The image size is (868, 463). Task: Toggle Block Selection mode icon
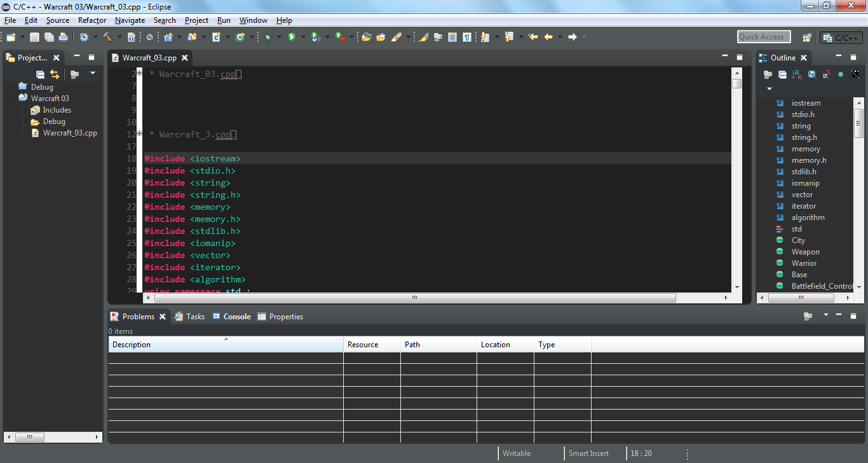[452, 37]
